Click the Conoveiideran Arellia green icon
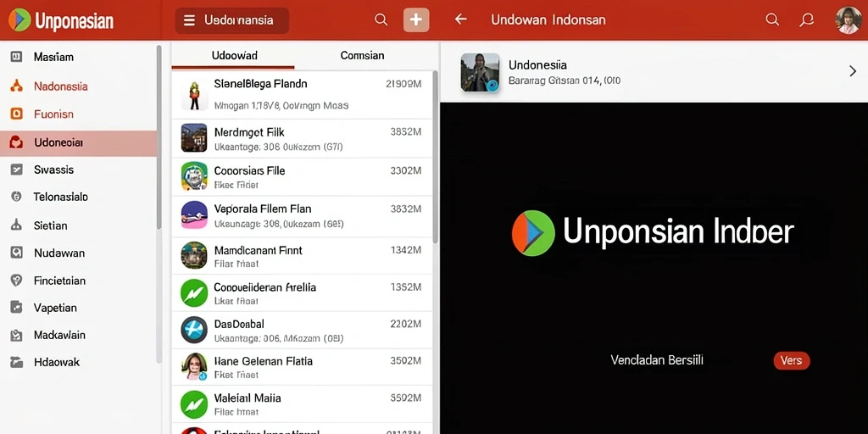Viewport: 868px width, 434px height. coord(194,293)
